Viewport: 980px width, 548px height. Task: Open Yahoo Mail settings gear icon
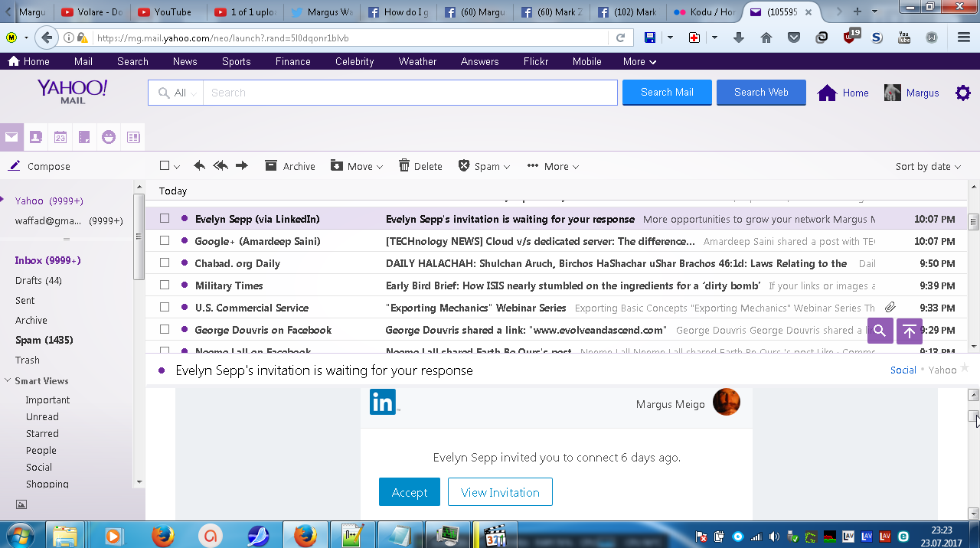(x=963, y=93)
